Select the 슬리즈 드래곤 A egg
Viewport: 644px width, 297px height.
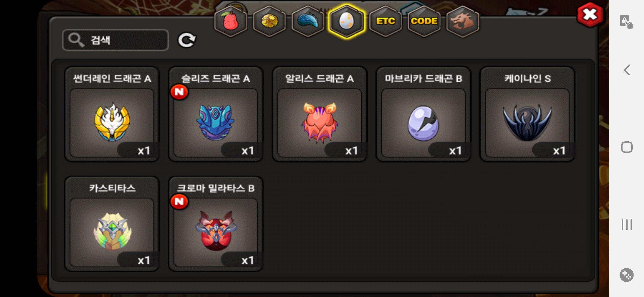click(216, 114)
